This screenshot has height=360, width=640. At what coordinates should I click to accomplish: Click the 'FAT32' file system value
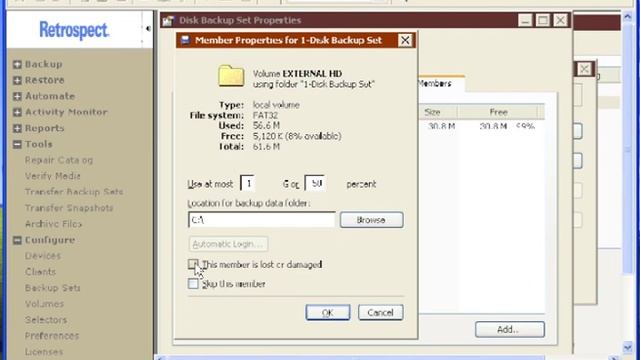coord(265,116)
